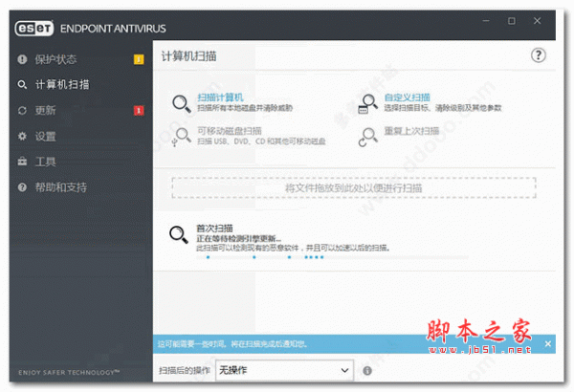Click the ESET logo in the title bar

(34, 28)
